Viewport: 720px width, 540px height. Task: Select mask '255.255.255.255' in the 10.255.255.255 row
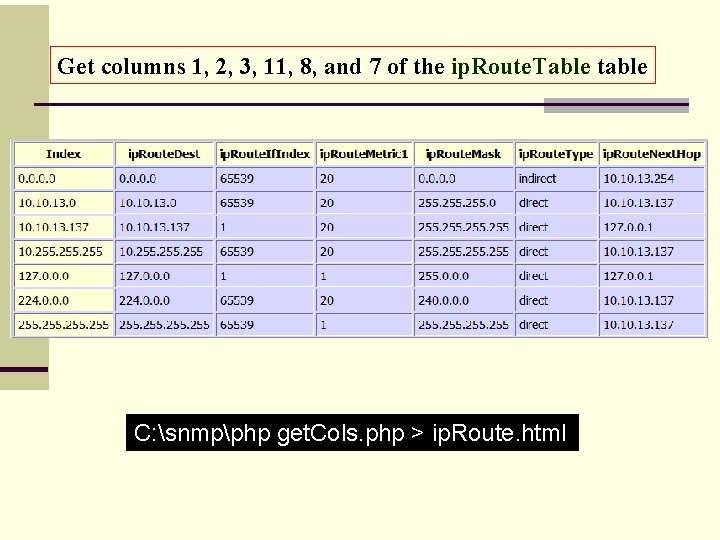point(463,252)
